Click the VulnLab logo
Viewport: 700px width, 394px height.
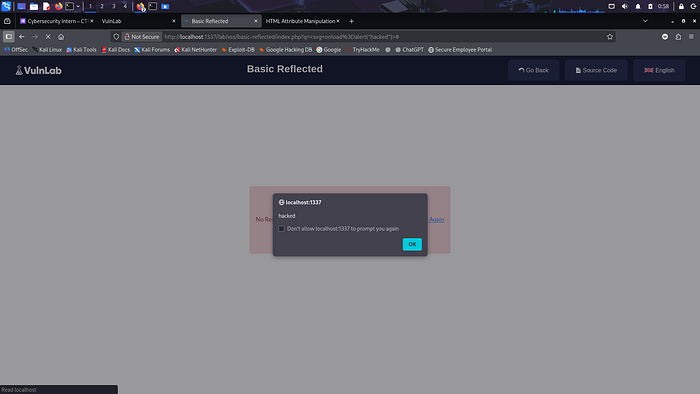[x=38, y=70]
